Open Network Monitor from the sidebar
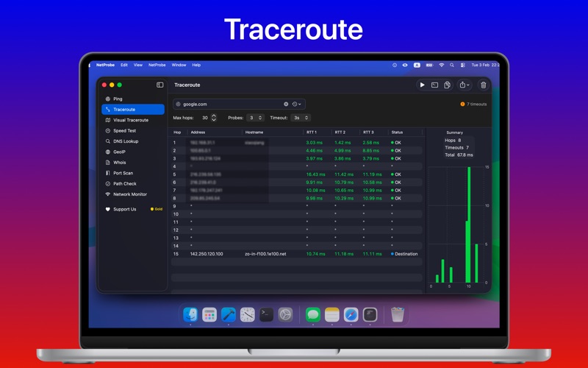The image size is (588, 368). point(133,194)
